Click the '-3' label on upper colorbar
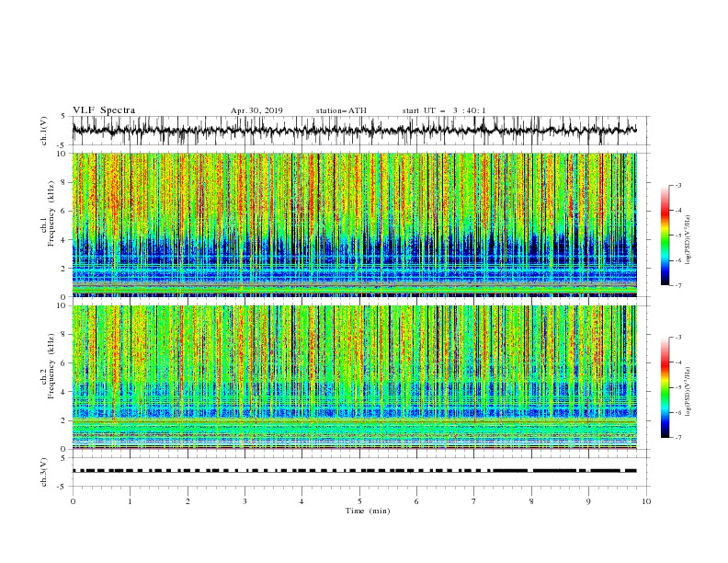Screen dimensions: 728x563 677,185
